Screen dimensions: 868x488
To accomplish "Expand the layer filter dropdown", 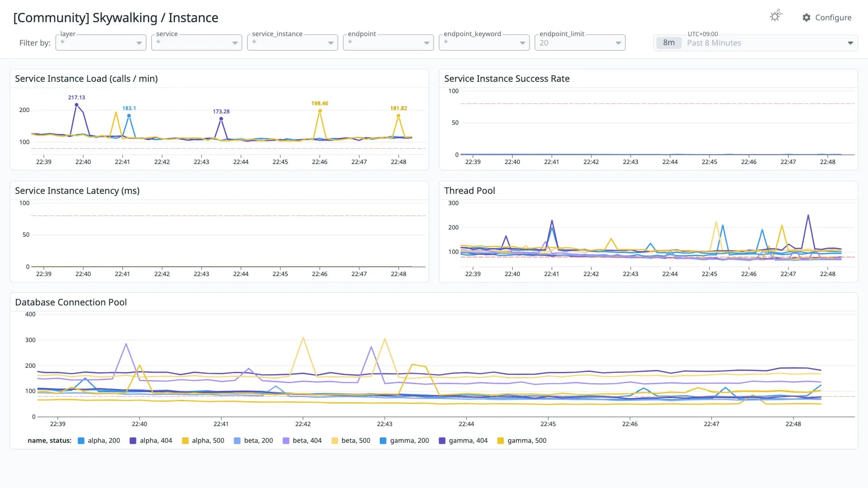I will pyautogui.click(x=101, y=42).
